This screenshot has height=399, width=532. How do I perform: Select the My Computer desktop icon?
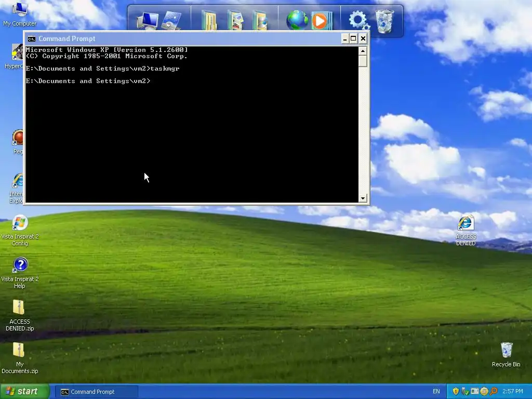20,14
